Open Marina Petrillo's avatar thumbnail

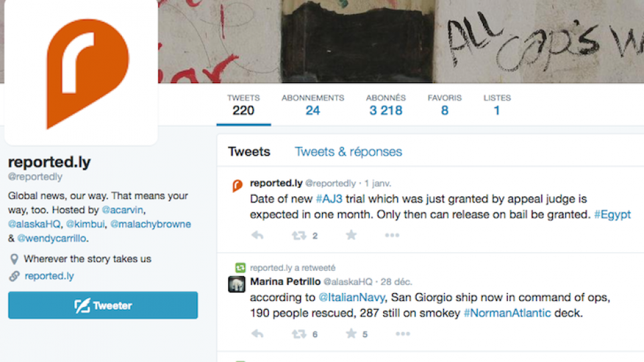pyautogui.click(x=237, y=284)
